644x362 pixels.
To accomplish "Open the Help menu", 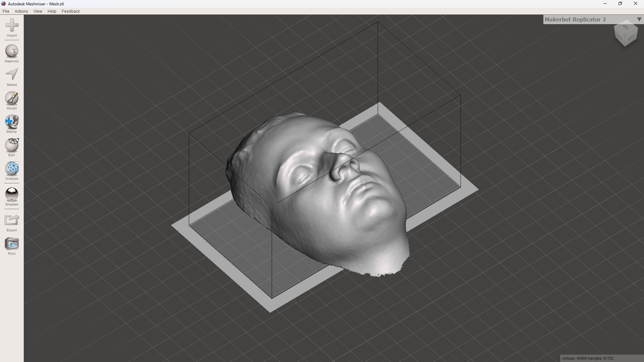I will coord(52,11).
